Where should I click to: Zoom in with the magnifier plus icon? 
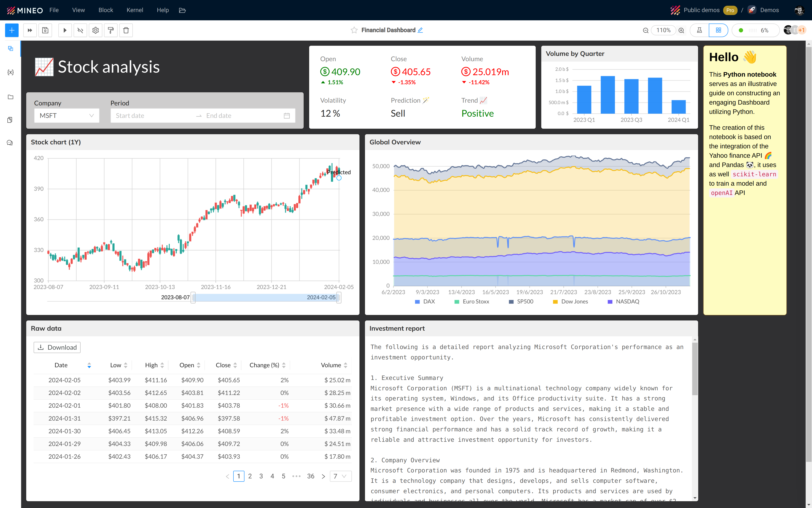point(681,30)
